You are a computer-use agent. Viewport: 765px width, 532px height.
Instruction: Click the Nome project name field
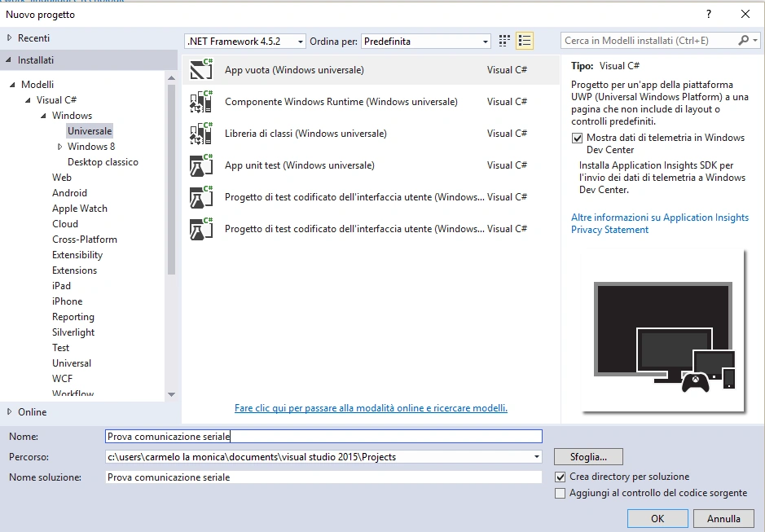pyautogui.click(x=323, y=437)
